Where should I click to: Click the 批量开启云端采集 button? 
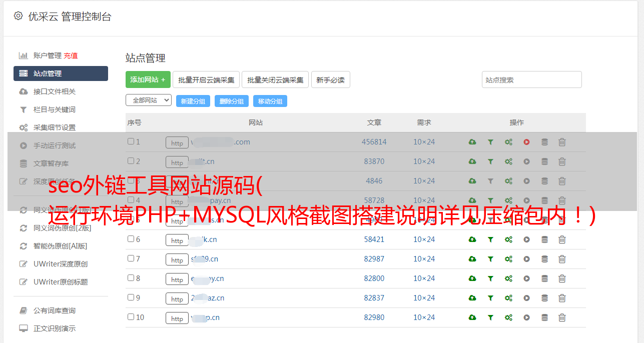tap(206, 79)
